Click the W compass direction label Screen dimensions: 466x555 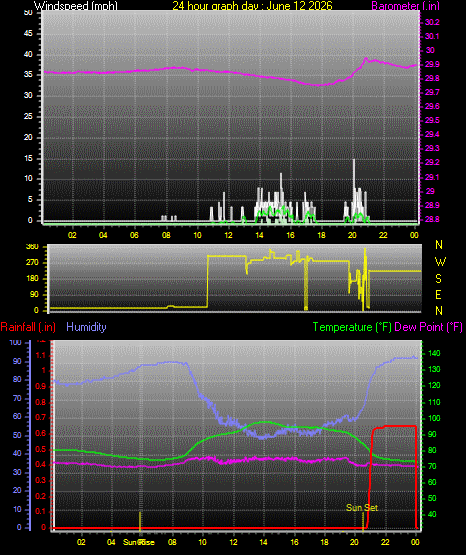pos(440,262)
